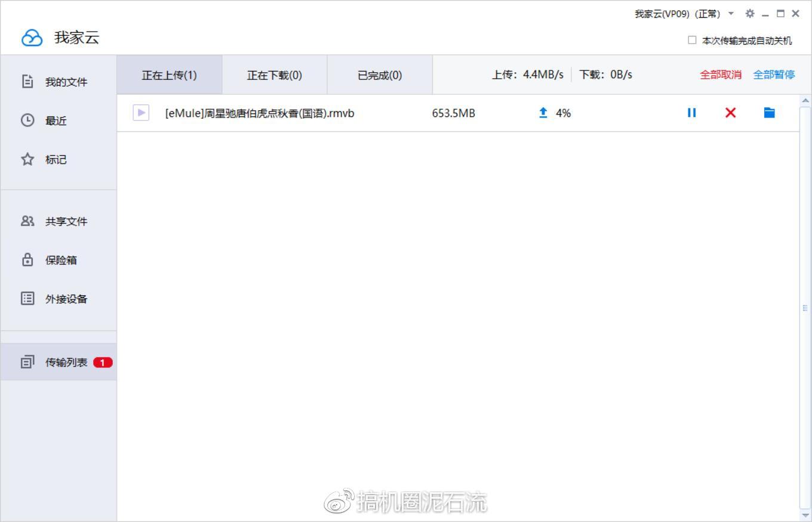
Task: Open the 保险箱 safe box
Action: coord(59,260)
